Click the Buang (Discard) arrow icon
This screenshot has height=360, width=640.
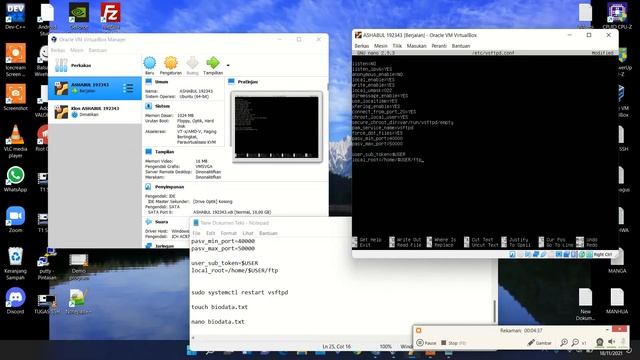coord(192,63)
